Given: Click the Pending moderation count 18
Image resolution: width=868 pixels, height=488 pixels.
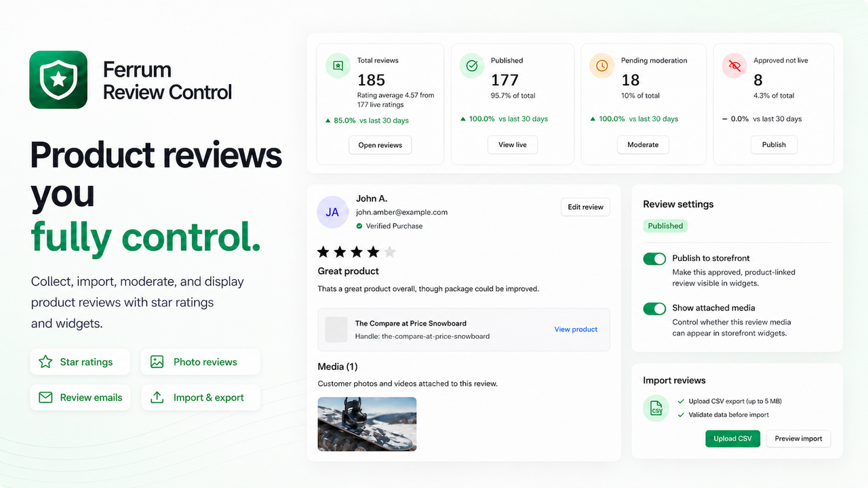Looking at the screenshot, I should coord(631,80).
